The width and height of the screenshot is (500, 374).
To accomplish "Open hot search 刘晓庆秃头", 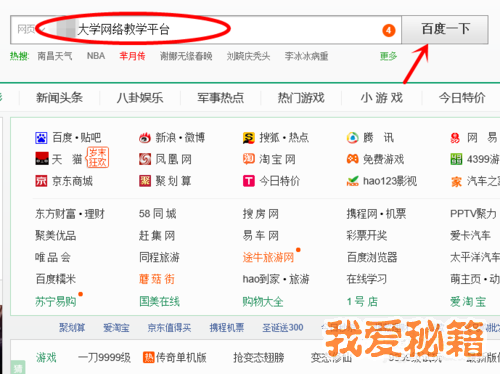I will click(x=248, y=56).
